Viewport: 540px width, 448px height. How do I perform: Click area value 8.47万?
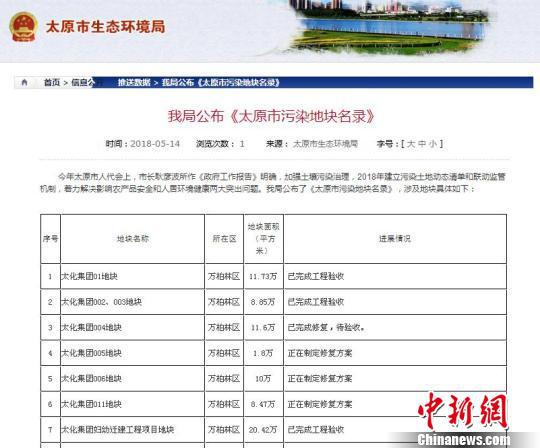[x=263, y=404]
